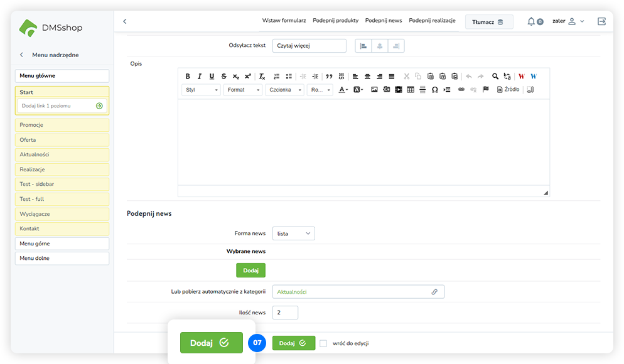Click Dodaj under Wybrane news
624x364 pixels.
tap(250, 270)
